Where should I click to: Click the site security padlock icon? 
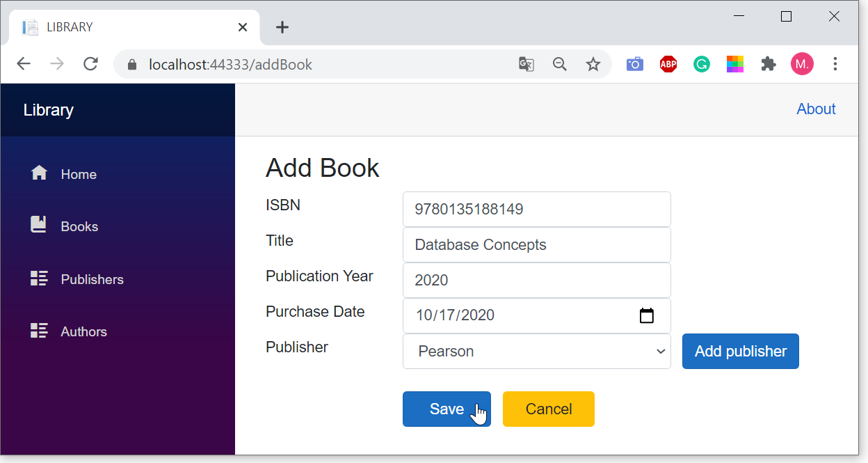(131, 64)
